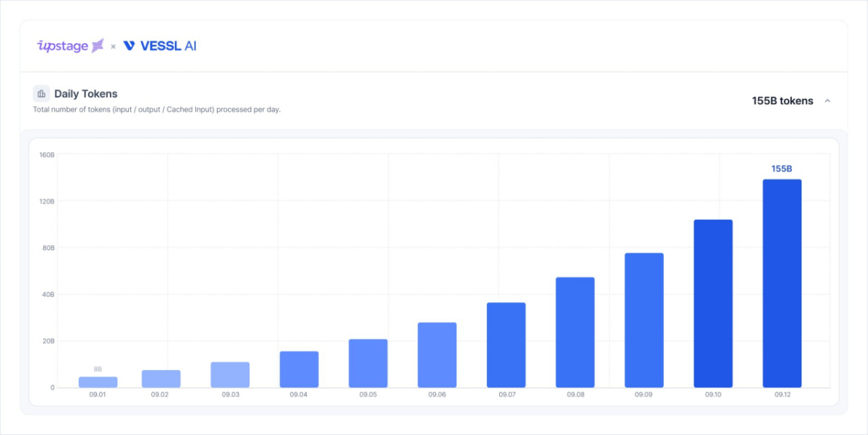Choose the bar for 09.08
This screenshot has width=868, height=435.
tap(575, 332)
